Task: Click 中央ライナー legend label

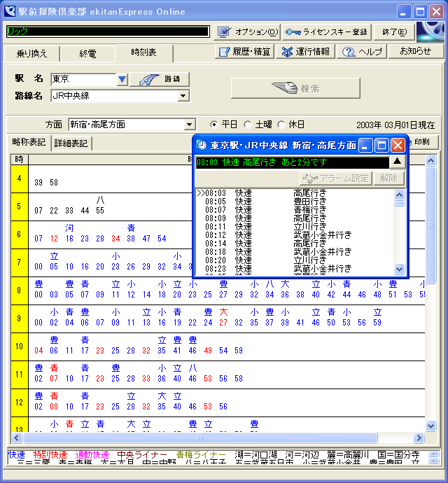Action: 142,455
